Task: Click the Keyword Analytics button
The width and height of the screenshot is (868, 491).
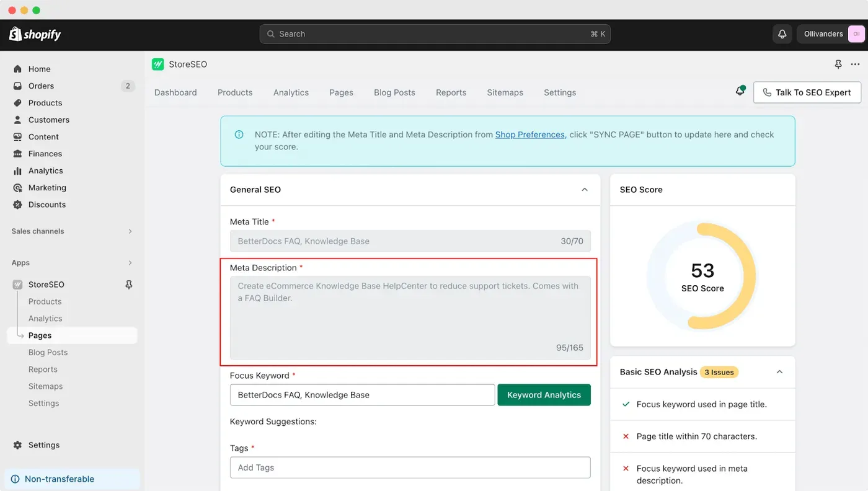Action: [544, 395]
